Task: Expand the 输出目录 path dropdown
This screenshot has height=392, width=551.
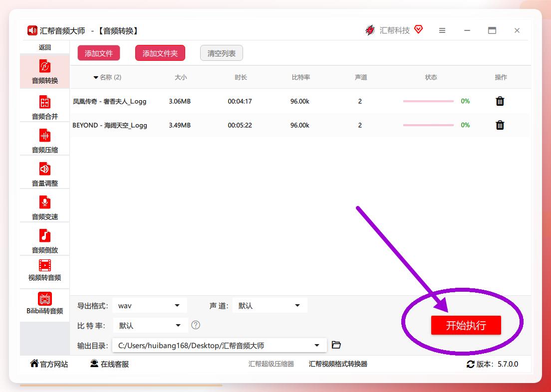Action: pos(220,345)
